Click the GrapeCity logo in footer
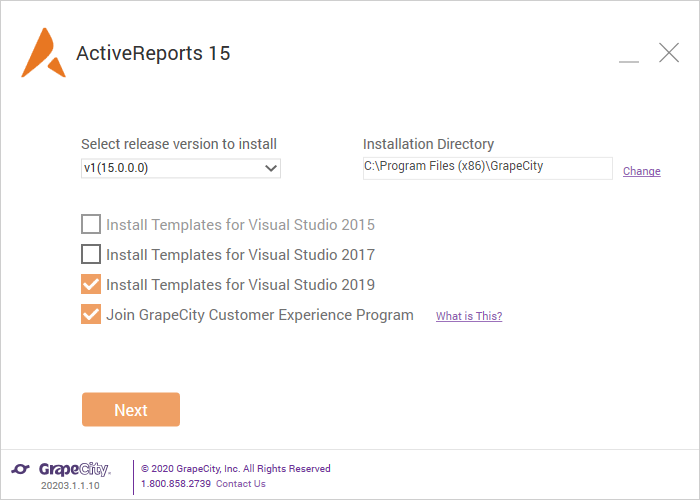Viewport: 700px width, 500px height. (61, 470)
